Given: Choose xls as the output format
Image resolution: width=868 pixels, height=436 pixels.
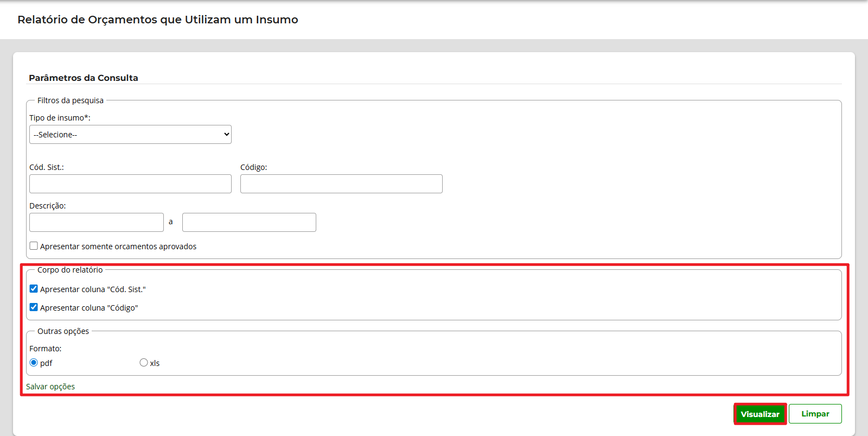Looking at the screenshot, I should (x=144, y=363).
